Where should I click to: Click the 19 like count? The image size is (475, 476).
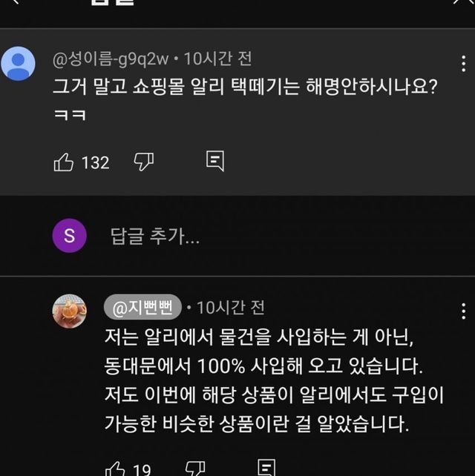[142, 469]
